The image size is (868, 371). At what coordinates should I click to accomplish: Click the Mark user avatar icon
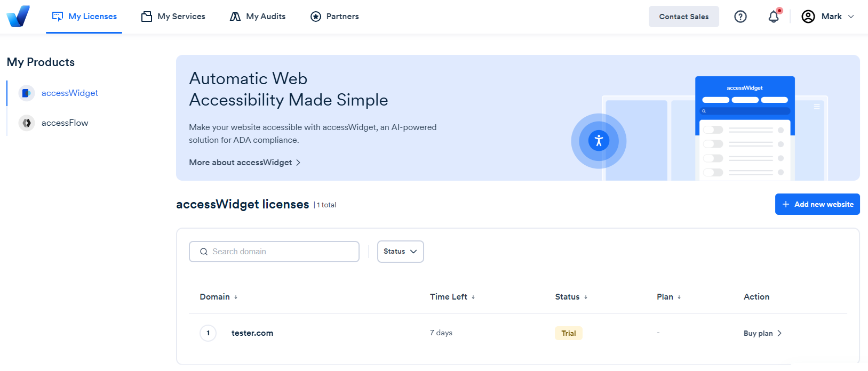click(x=808, y=17)
